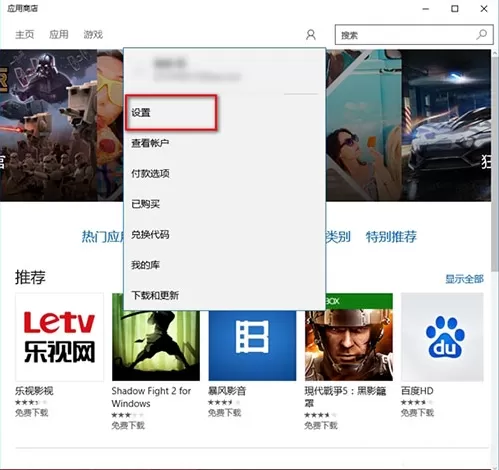
Task: Select 兑换代码 menu entry
Action: click(x=150, y=234)
